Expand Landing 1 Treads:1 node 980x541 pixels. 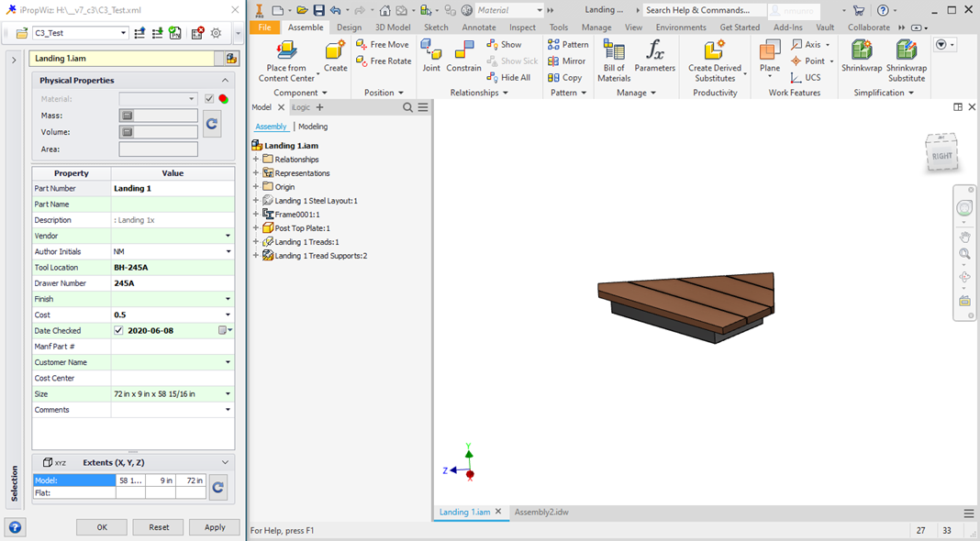click(x=256, y=242)
